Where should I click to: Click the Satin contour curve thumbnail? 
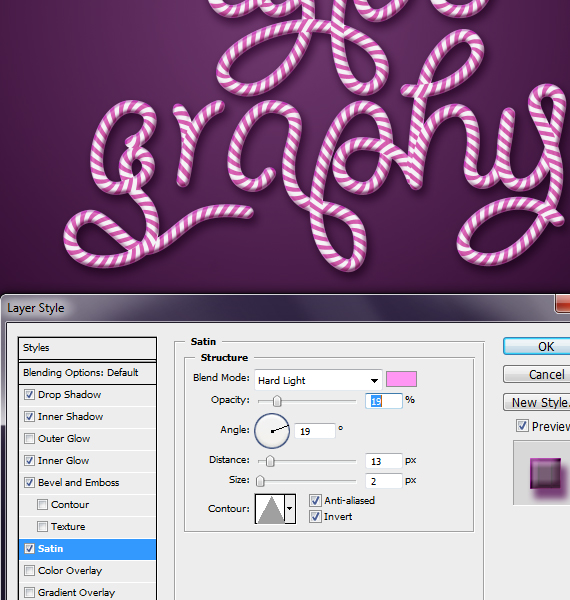pyautogui.click(x=270, y=509)
